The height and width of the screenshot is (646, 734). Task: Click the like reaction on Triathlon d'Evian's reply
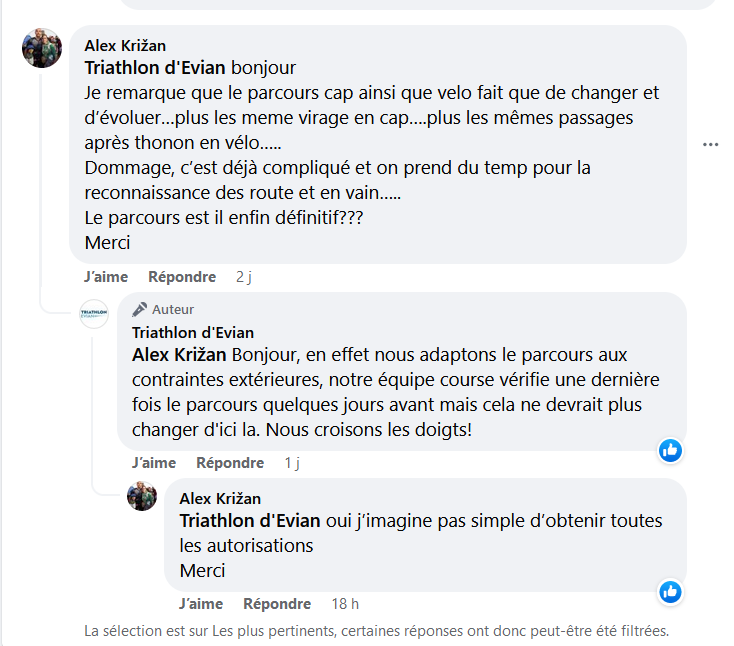(670, 451)
